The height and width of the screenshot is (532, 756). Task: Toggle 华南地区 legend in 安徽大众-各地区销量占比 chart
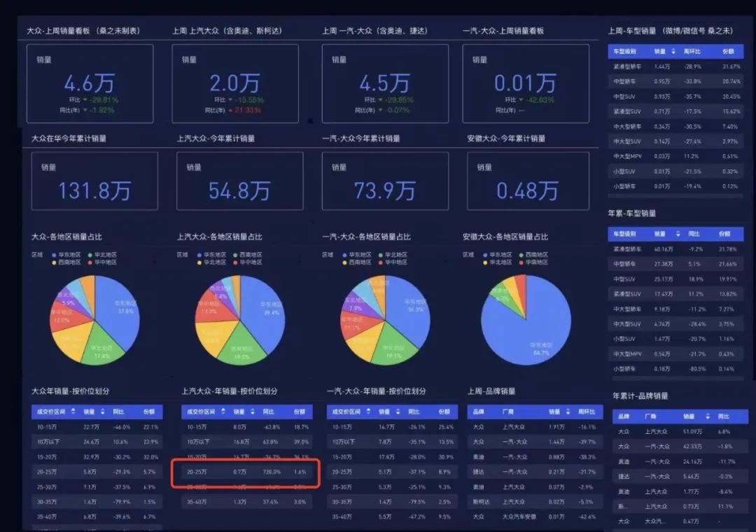point(533,262)
